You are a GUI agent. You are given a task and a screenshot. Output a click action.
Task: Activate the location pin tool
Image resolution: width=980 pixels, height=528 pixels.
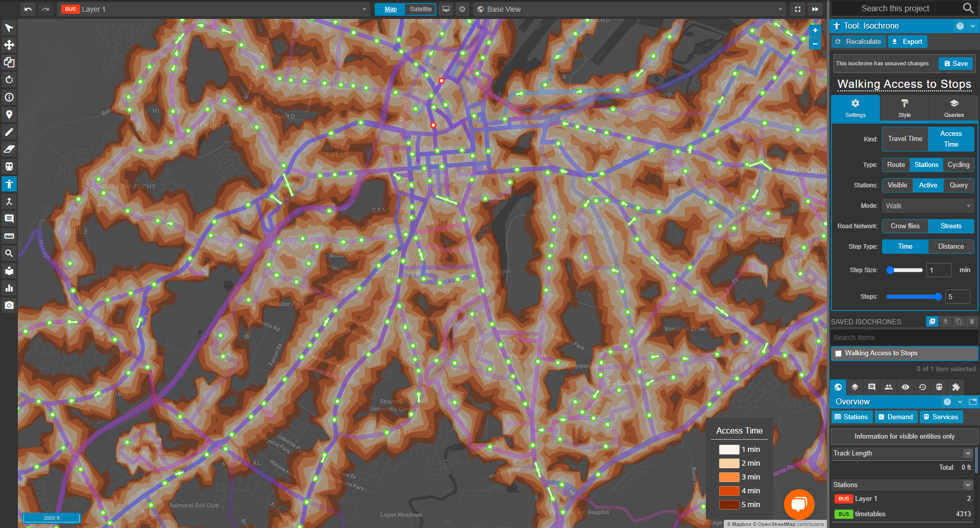tap(9, 114)
